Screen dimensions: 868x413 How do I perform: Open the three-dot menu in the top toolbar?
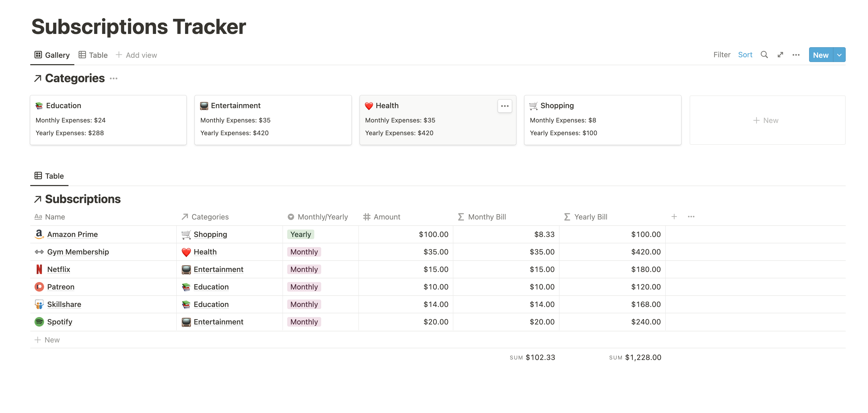point(796,55)
